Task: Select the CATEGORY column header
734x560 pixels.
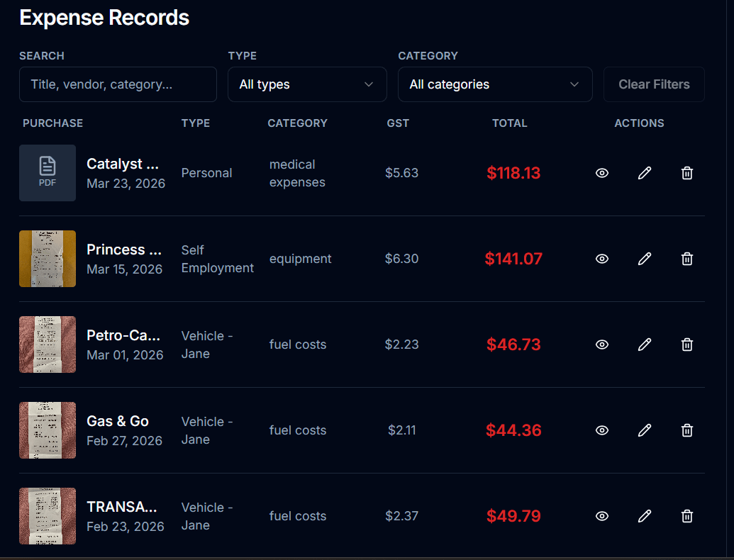Action: pos(297,123)
